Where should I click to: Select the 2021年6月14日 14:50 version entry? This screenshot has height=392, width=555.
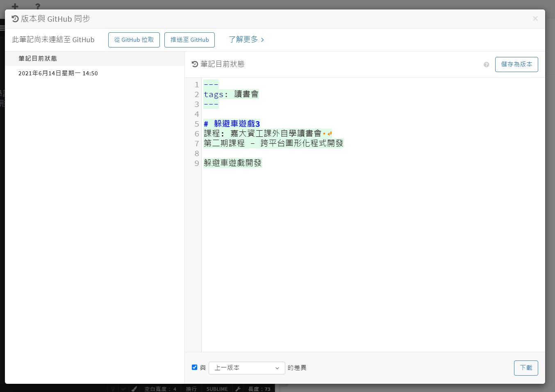(58, 73)
